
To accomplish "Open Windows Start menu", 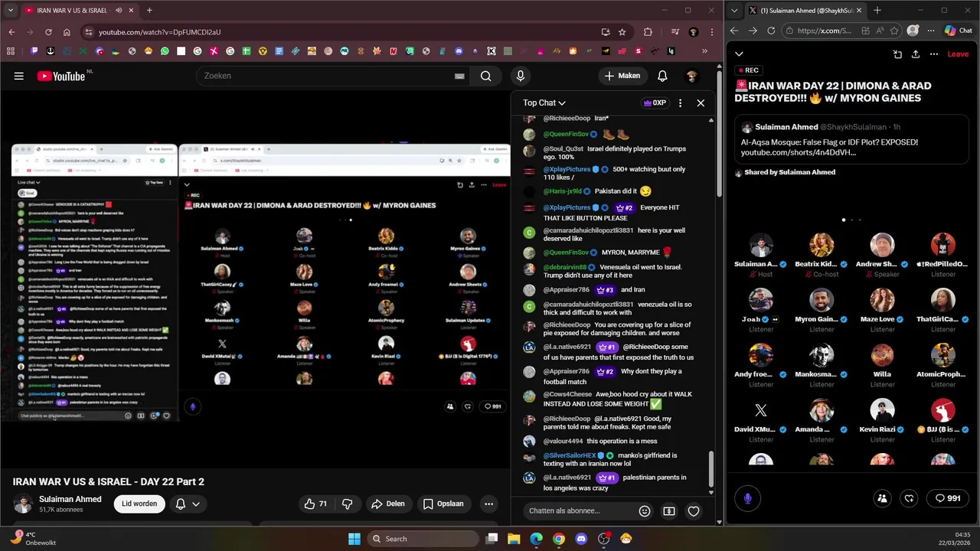I will pyautogui.click(x=354, y=539).
